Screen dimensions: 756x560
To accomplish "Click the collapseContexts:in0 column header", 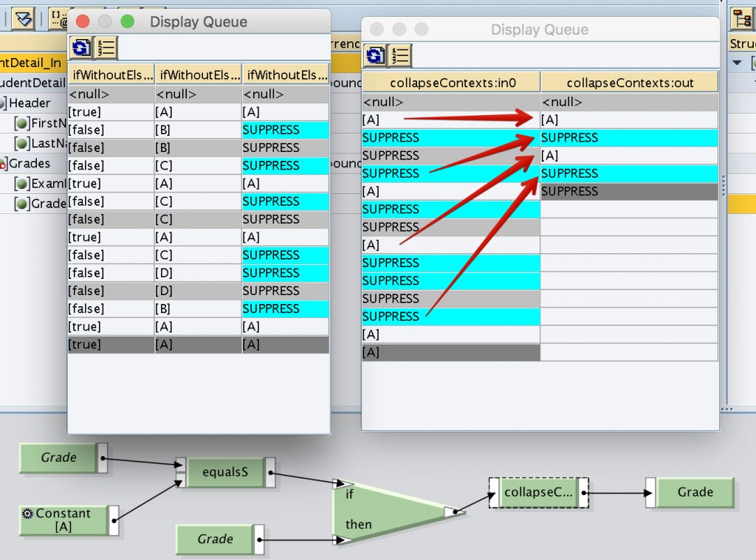I will (x=451, y=83).
